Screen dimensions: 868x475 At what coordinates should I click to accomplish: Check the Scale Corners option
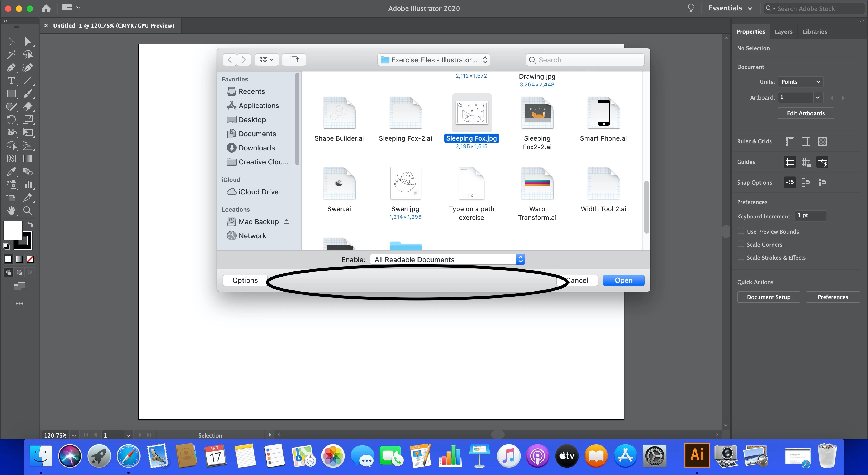pos(741,244)
